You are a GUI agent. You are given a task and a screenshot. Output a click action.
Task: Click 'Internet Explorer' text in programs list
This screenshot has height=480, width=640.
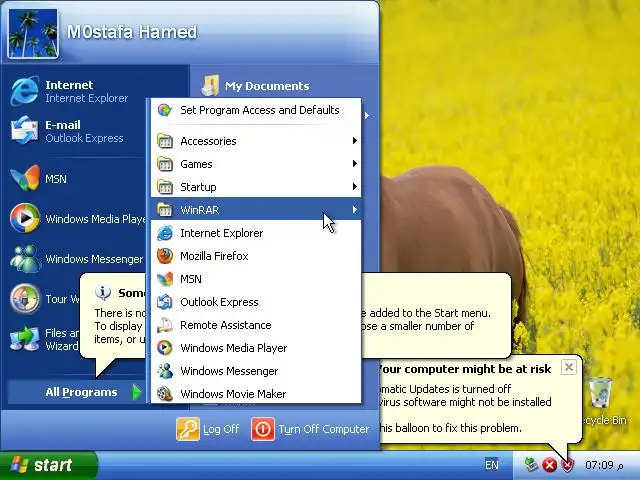(222, 233)
